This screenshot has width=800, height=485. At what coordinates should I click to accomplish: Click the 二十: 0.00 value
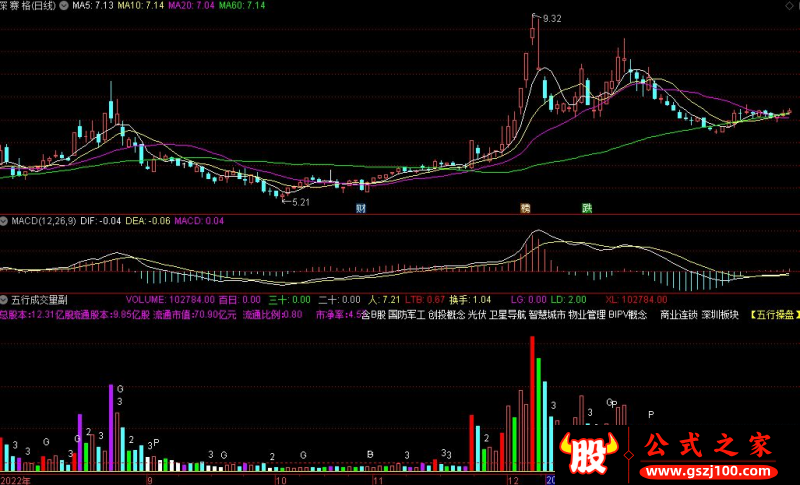339,300
